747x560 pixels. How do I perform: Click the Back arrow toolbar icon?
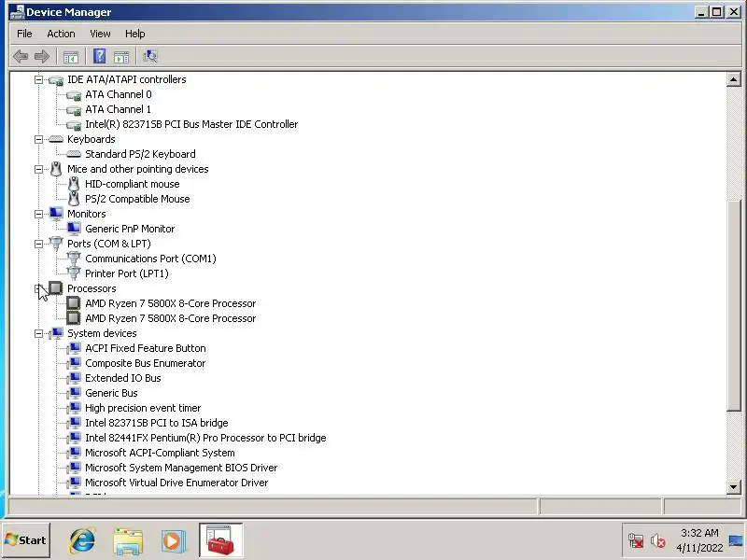click(21, 57)
